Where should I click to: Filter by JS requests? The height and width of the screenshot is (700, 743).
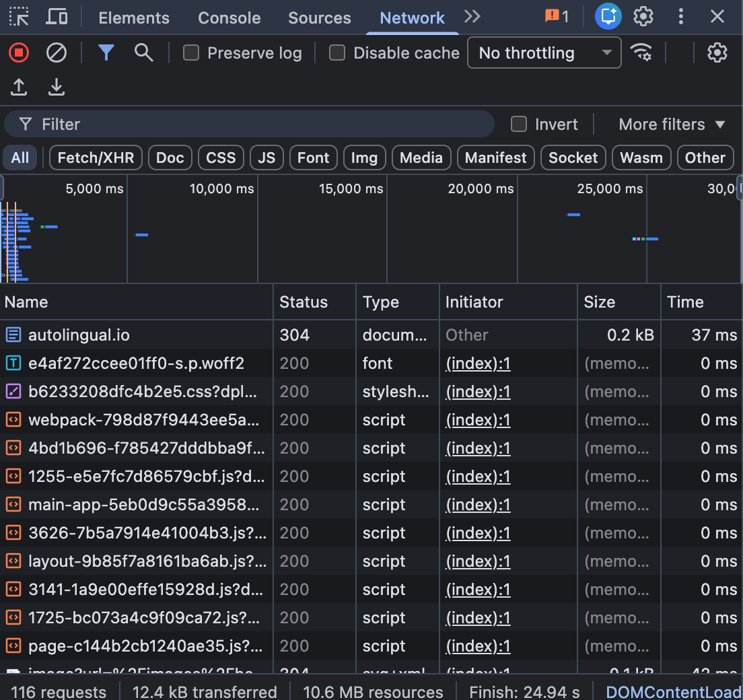267,157
